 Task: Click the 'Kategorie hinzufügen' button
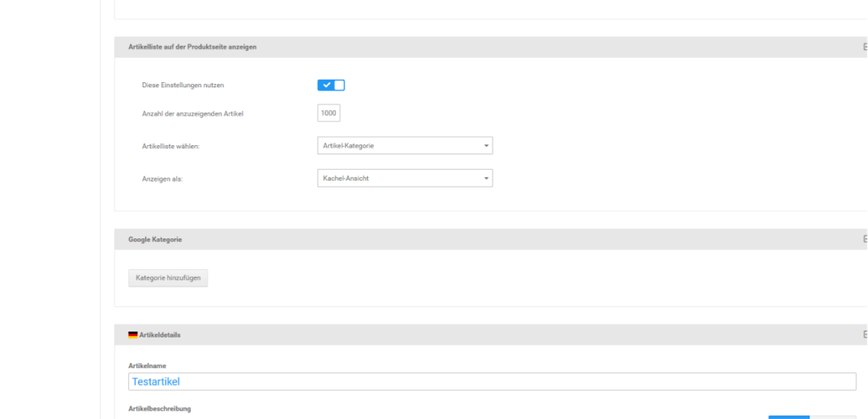click(169, 277)
